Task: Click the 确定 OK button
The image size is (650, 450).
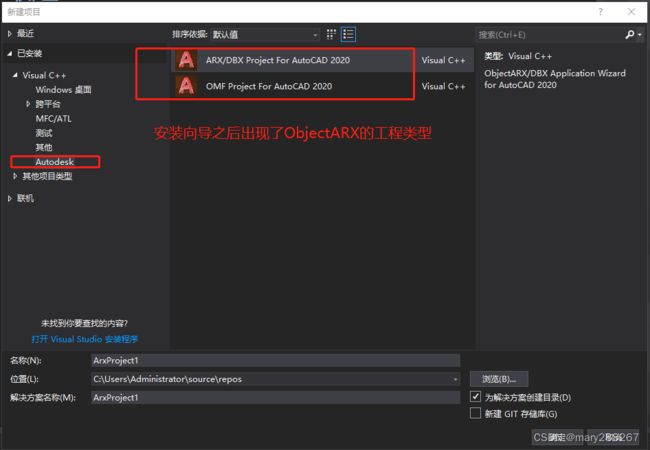Action: (x=557, y=437)
